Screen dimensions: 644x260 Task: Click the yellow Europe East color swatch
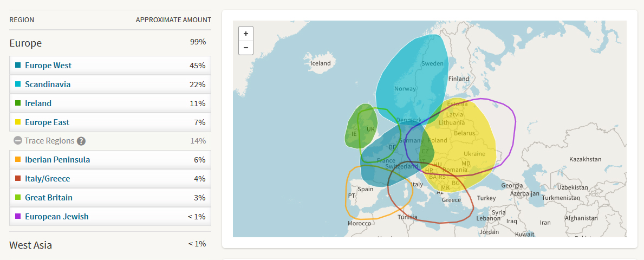(18, 122)
